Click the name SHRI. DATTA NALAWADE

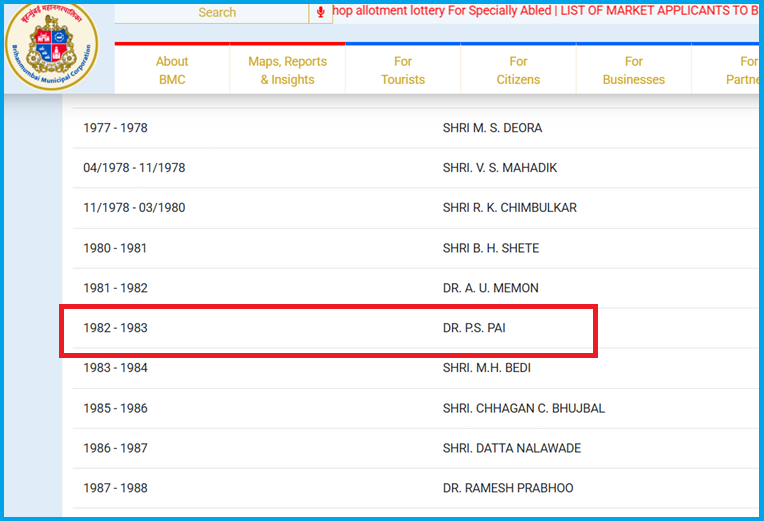click(x=511, y=448)
